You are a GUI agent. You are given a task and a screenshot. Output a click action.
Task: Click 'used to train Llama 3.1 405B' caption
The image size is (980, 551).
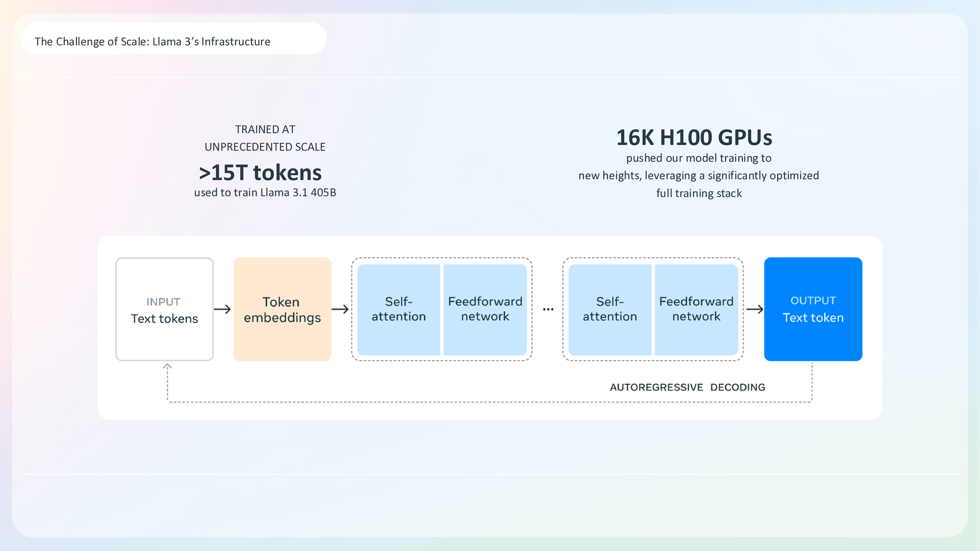coord(265,192)
